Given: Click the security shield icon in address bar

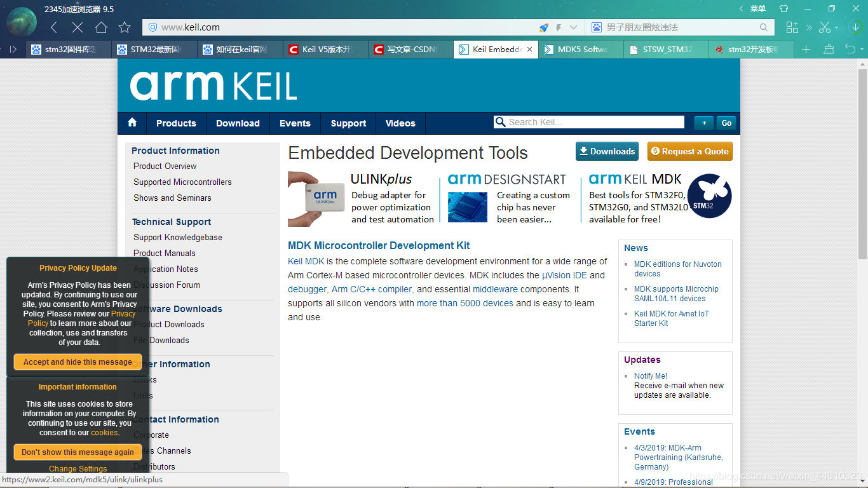Looking at the screenshot, I should (153, 27).
